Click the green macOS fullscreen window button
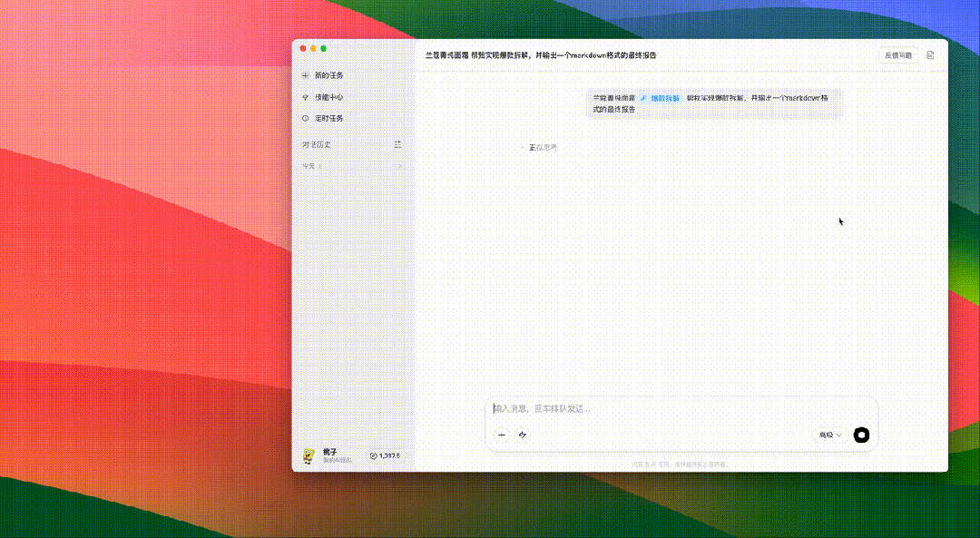 tap(324, 48)
